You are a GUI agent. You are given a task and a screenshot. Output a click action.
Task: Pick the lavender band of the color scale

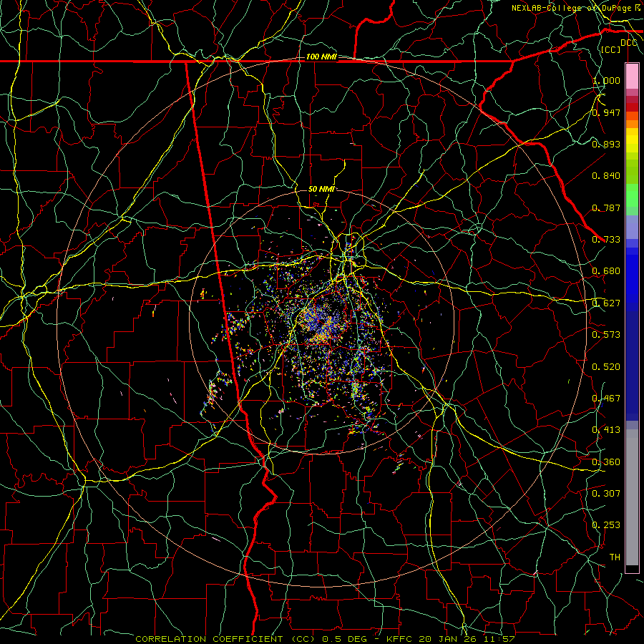coord(632,227)
